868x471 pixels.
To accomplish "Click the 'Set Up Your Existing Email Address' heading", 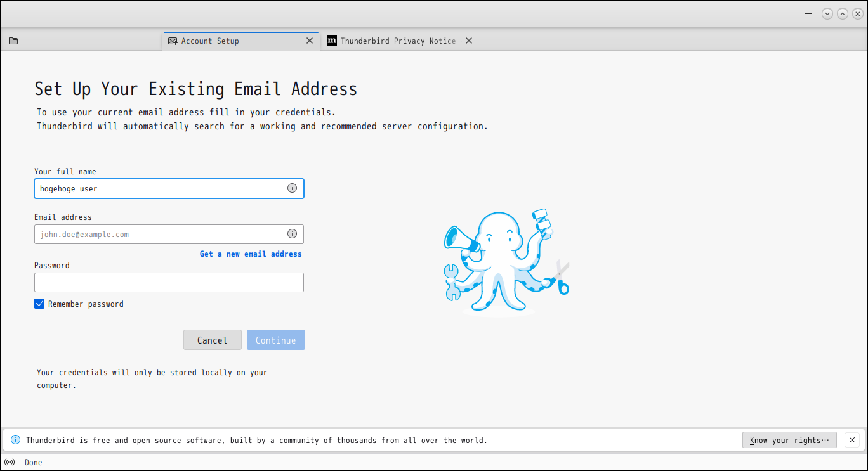I will [196, 89].
